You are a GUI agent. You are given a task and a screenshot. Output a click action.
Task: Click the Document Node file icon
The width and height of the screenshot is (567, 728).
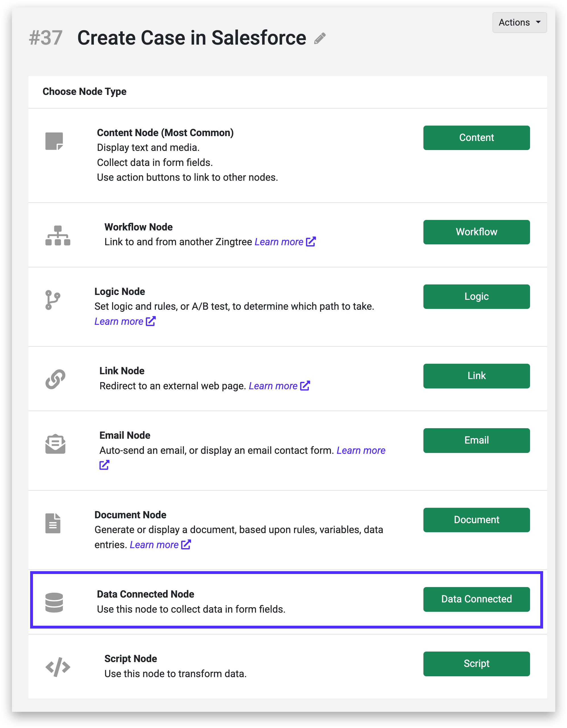pos(53,523)
